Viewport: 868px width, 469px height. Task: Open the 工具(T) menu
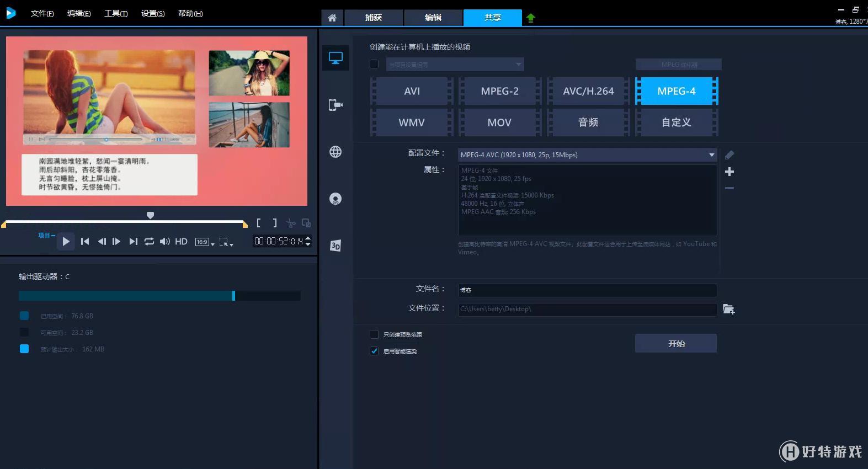click(x=116, y=13)
